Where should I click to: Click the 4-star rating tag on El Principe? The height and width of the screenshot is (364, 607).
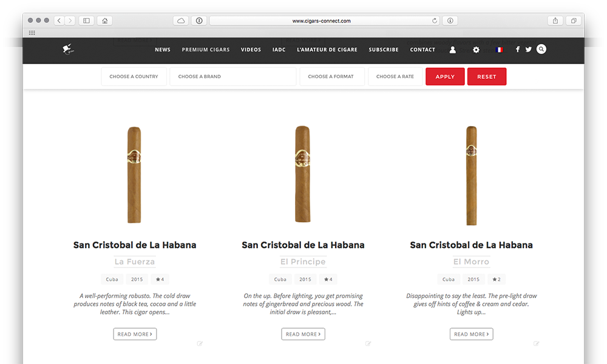coord(328,279)
